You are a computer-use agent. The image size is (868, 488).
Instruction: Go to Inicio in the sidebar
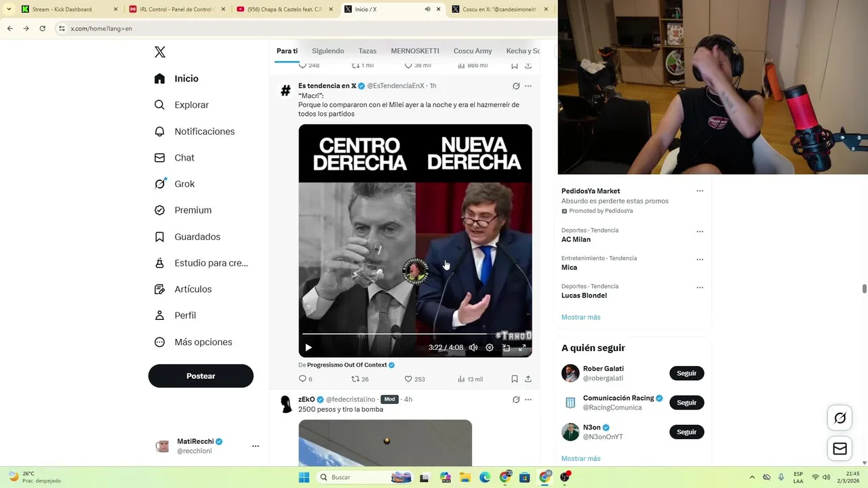click(x=176, y=79)
